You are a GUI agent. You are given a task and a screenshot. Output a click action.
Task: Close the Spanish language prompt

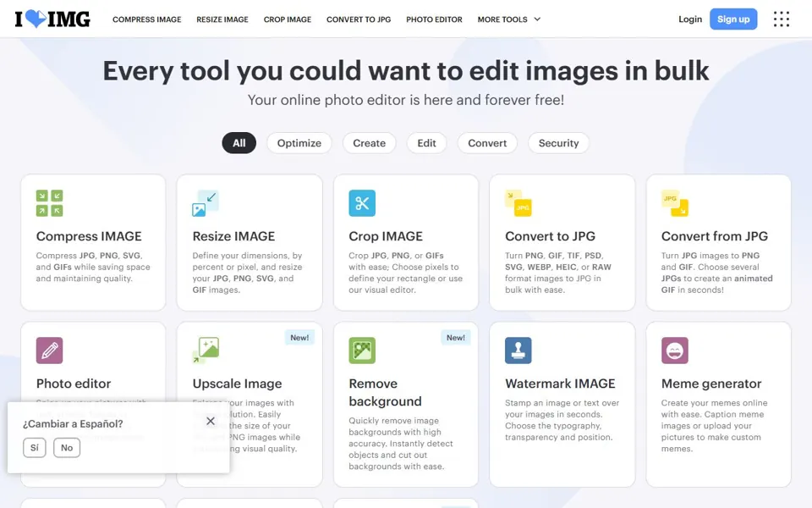tap(211, 421)
